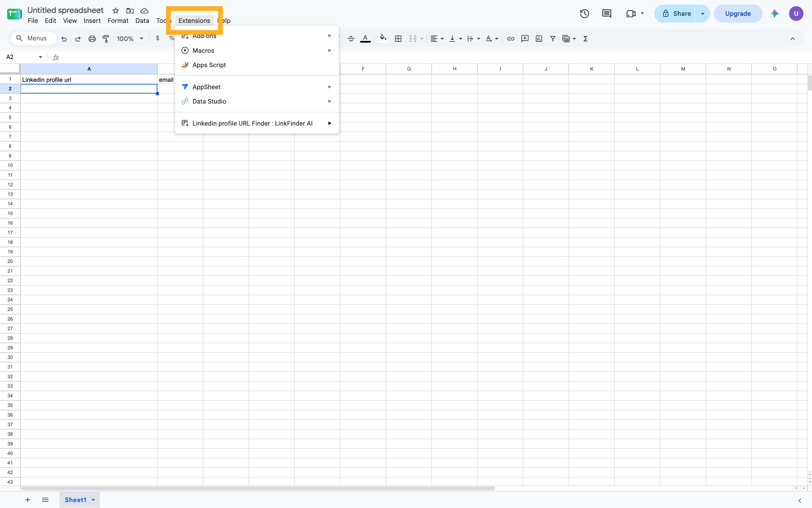Open the account avatar menu

796,14
